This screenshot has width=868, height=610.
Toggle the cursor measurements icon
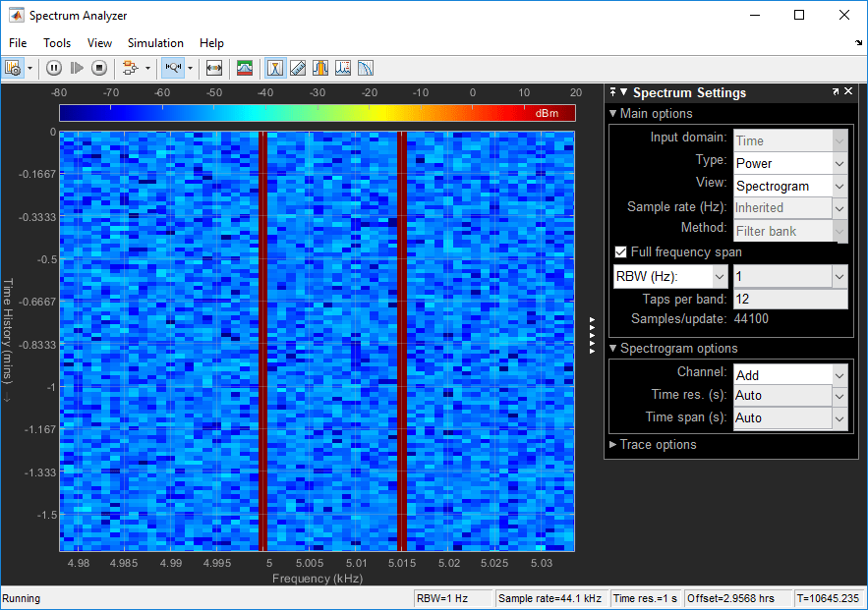point(298,68)
